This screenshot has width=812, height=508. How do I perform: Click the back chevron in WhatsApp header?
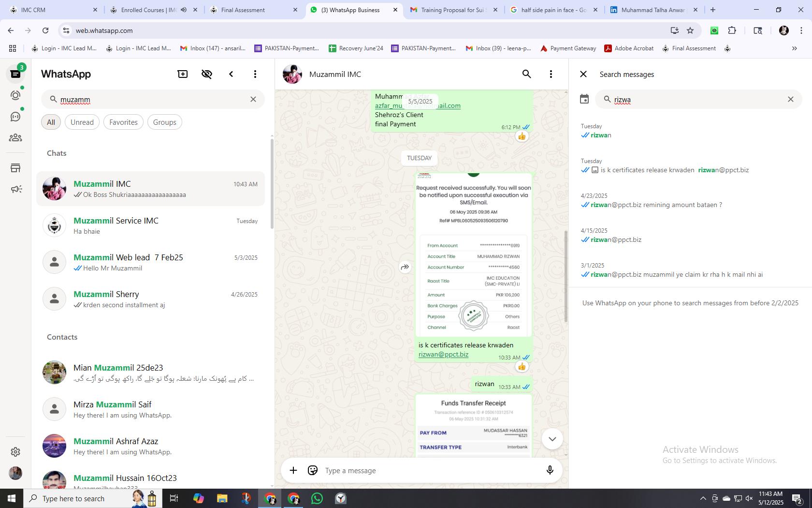pyautogui.click(x=231, y=74)
